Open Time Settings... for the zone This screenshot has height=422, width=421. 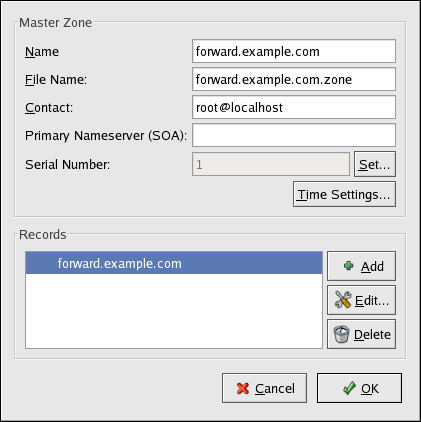344,194
